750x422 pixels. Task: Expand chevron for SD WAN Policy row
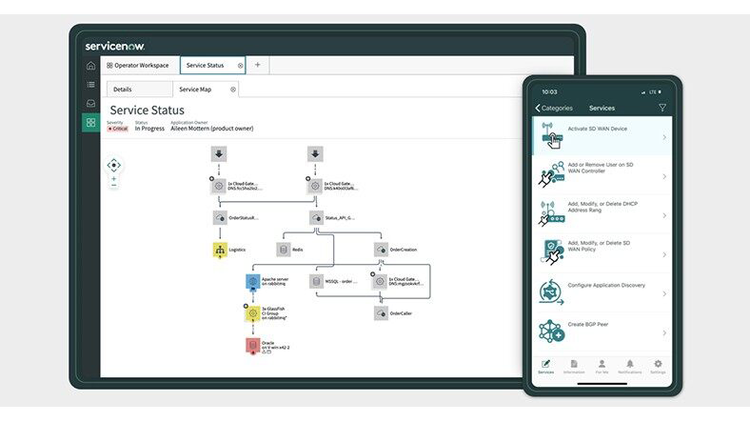coord(664,255)
